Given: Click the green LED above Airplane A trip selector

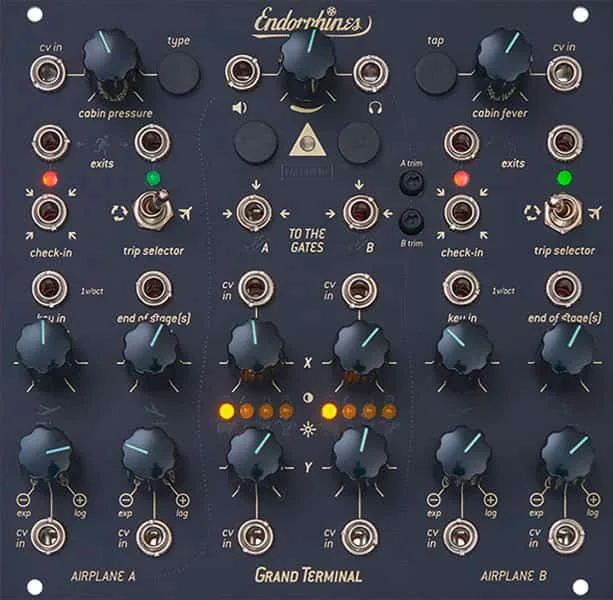Looking at the screenshot, I should pyautogui.click(x=153, y=178).
